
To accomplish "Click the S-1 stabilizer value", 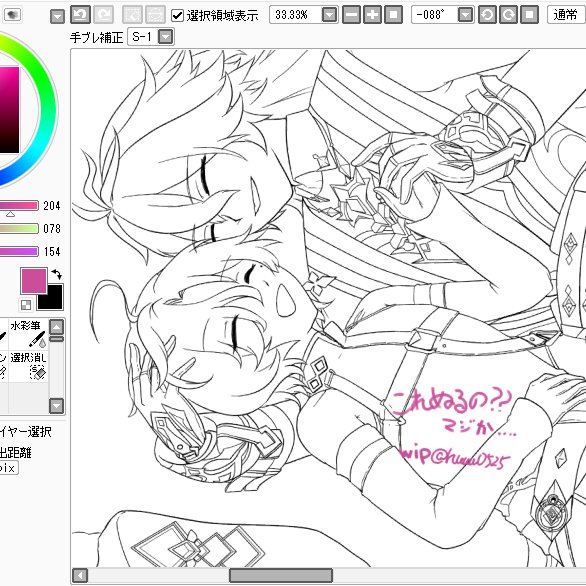I will coord(143,37).
